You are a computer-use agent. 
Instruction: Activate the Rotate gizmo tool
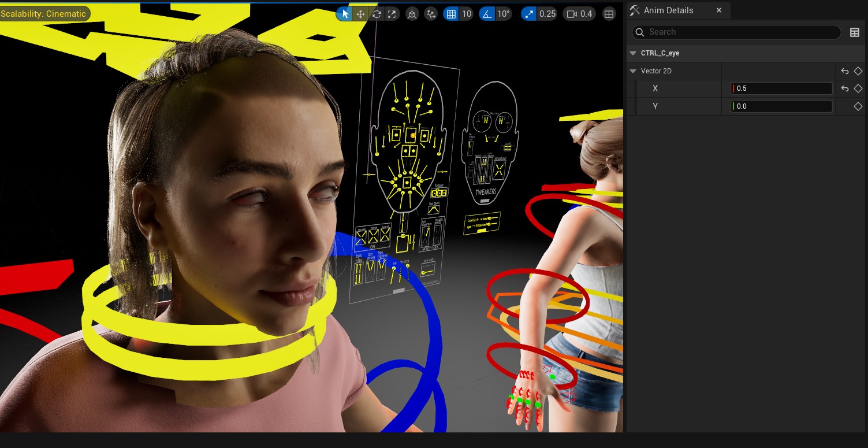pyautogui.click(x=377, y=14)
